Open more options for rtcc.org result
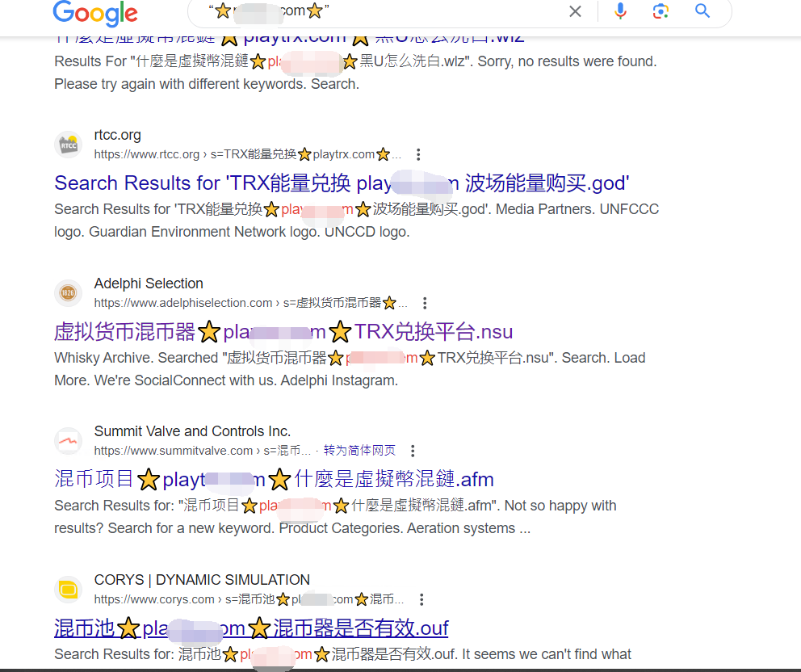This screenshot has height=672, width=801. [x=418, y=154]
